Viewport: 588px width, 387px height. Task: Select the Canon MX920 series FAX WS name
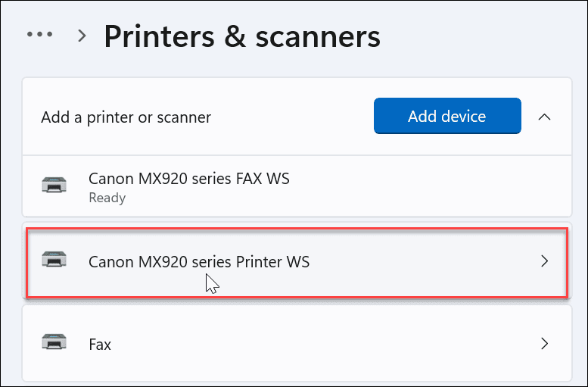pos(189,179)
